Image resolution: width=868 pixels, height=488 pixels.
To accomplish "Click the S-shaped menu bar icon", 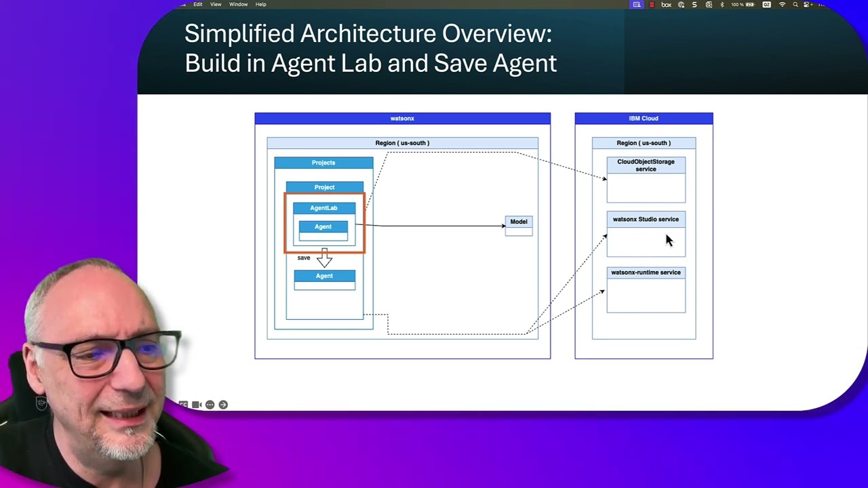I will pos(694,5).
